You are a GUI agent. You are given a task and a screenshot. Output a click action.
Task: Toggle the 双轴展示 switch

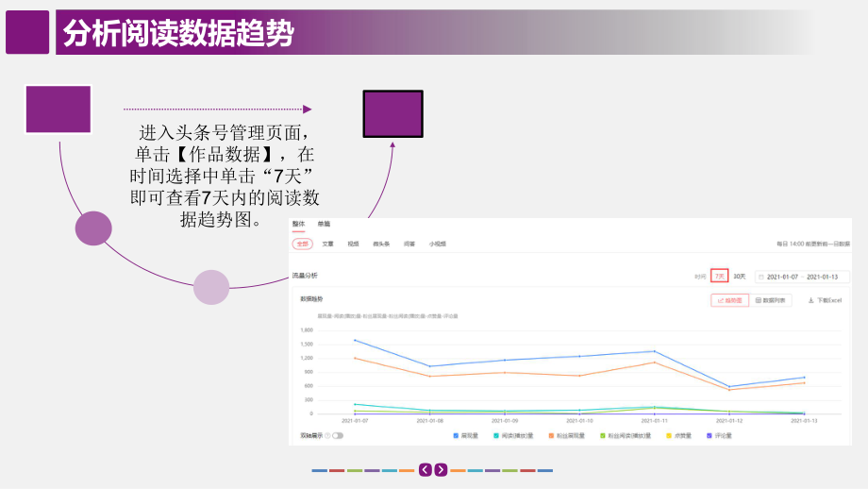coord(337,436)
